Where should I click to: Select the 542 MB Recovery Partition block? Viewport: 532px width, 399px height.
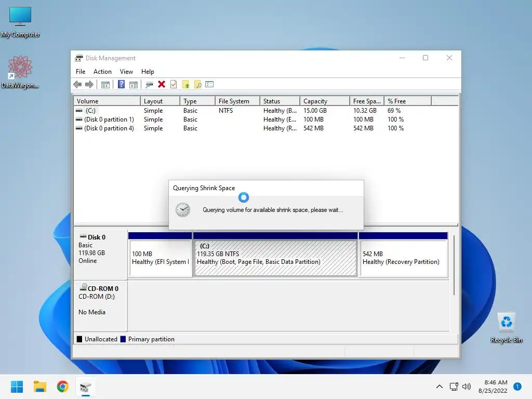403,255
